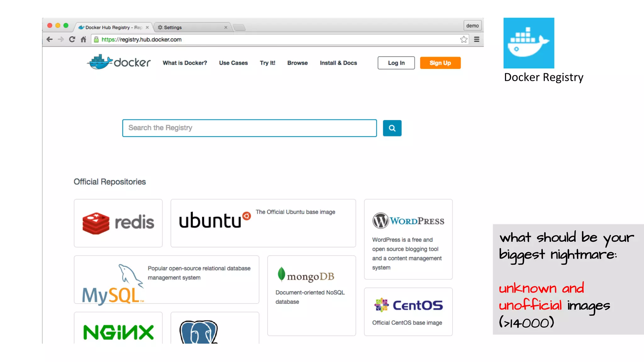Click the large Docker Registry whale icon
The image size is (644, 362).
[529, 43]
